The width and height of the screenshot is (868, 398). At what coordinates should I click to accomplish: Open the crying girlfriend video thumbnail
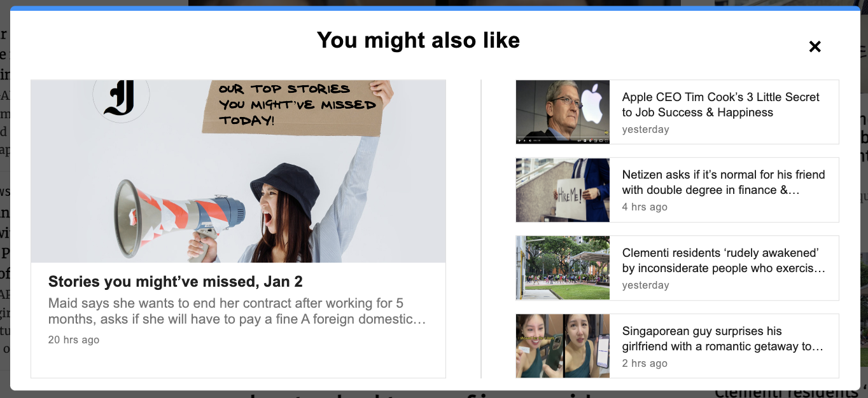click(563, 346)
